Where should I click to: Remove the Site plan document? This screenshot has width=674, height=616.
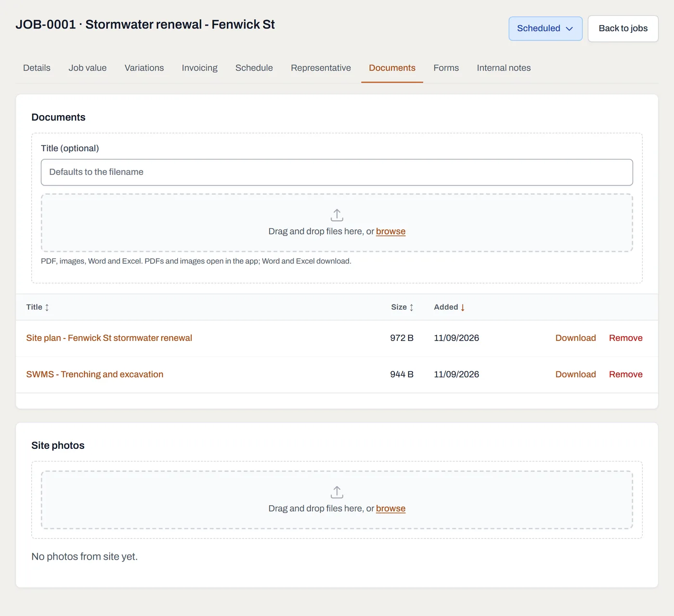[626, 338]
